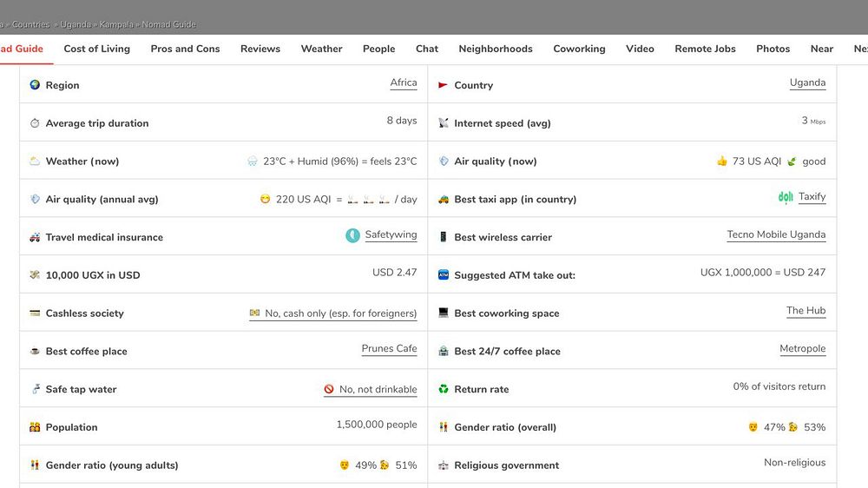Image resolution: width=868 pixels, height=488 pixels.
Task: Click the coffee cup icon beside Best coffee place
Action: click(x=35, y=352)
